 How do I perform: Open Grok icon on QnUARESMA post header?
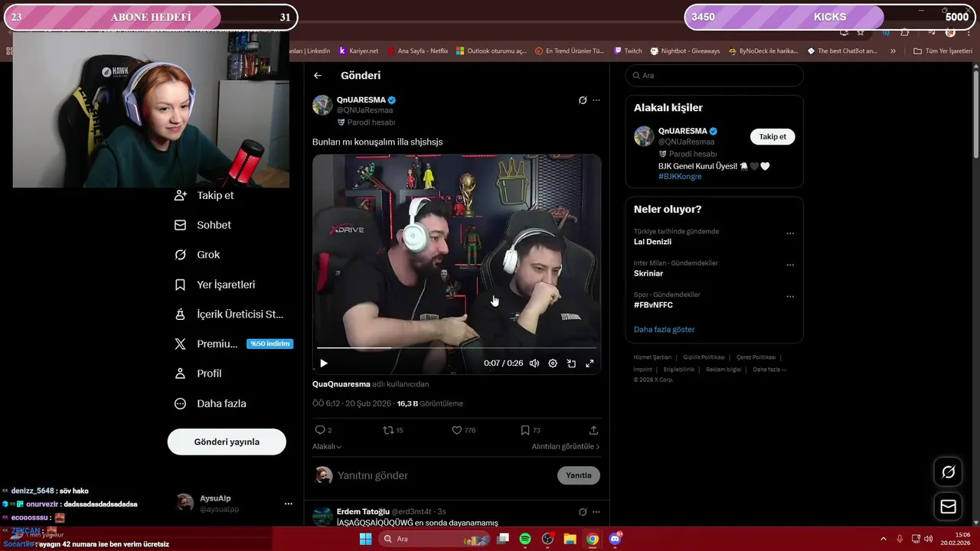coord(583,100)
